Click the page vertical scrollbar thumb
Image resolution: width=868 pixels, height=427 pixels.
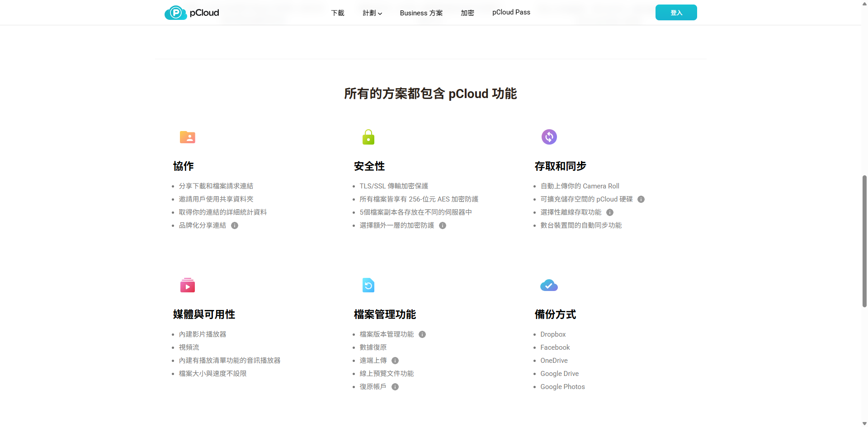coord(864,241)
